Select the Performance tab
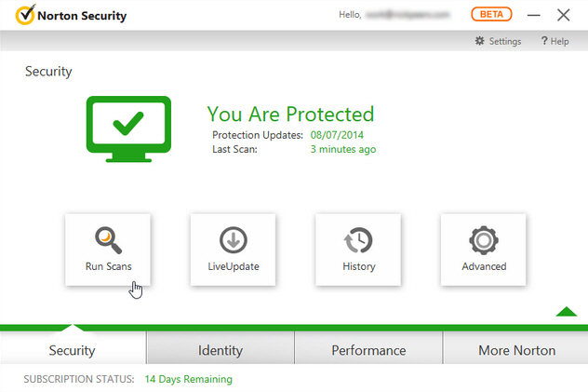Screen dimensions: 588x392 point(368,350)
